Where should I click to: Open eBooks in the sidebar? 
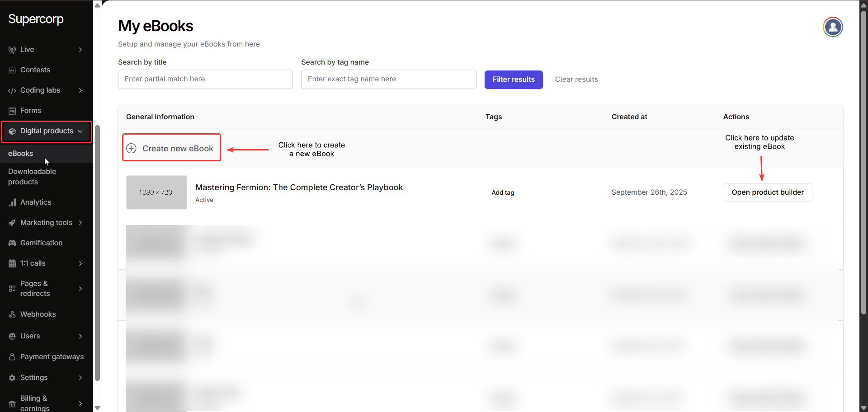pyautogui.click(x=21, y=154)
